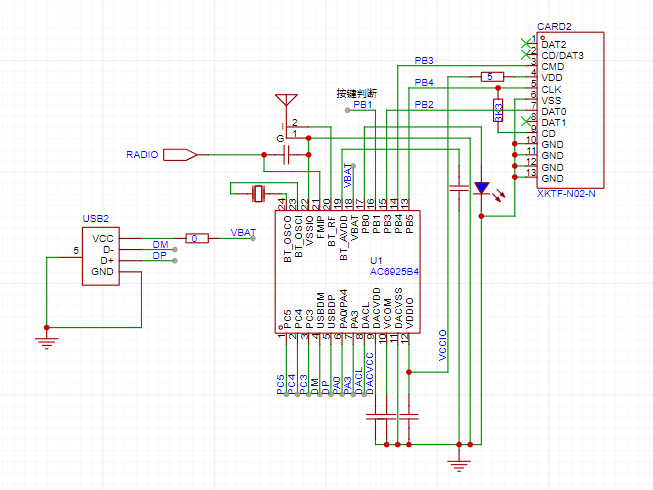This screenshot has height=490, width=653.
Task: Click the no-connect X at CD/DAT3 pin
Action: coord(526,54)
